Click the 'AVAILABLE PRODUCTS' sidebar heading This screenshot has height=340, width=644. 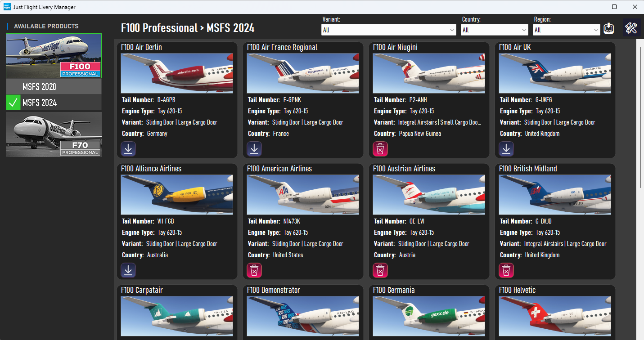(46, 26)
